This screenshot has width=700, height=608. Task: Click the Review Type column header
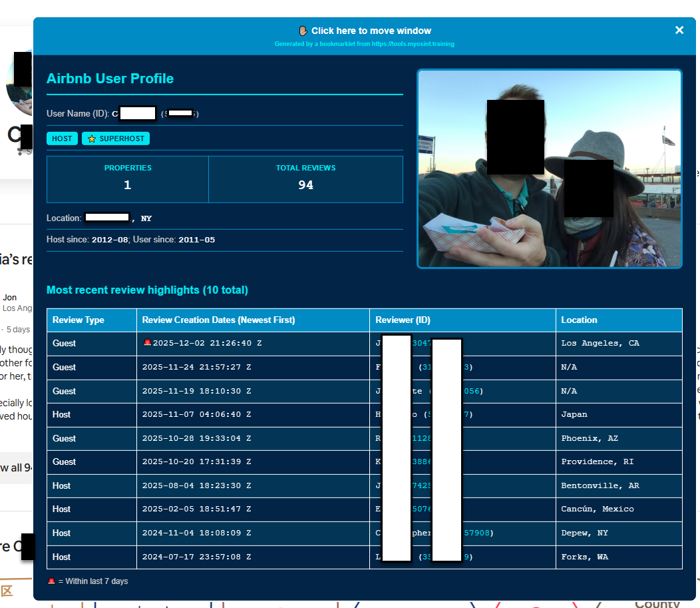(x=79, y=320)
